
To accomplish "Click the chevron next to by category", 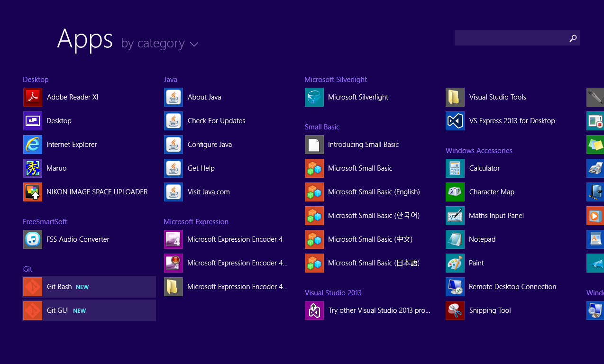I will tap(194, 45).
